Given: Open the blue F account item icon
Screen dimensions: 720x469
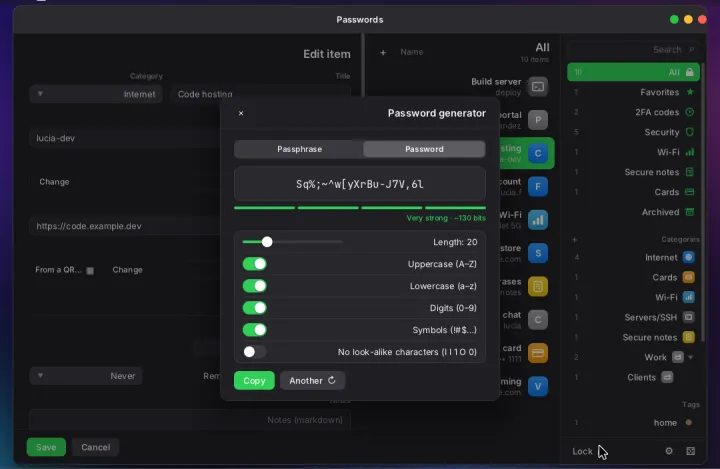Looking at the screenshot, I should [538, 186].
